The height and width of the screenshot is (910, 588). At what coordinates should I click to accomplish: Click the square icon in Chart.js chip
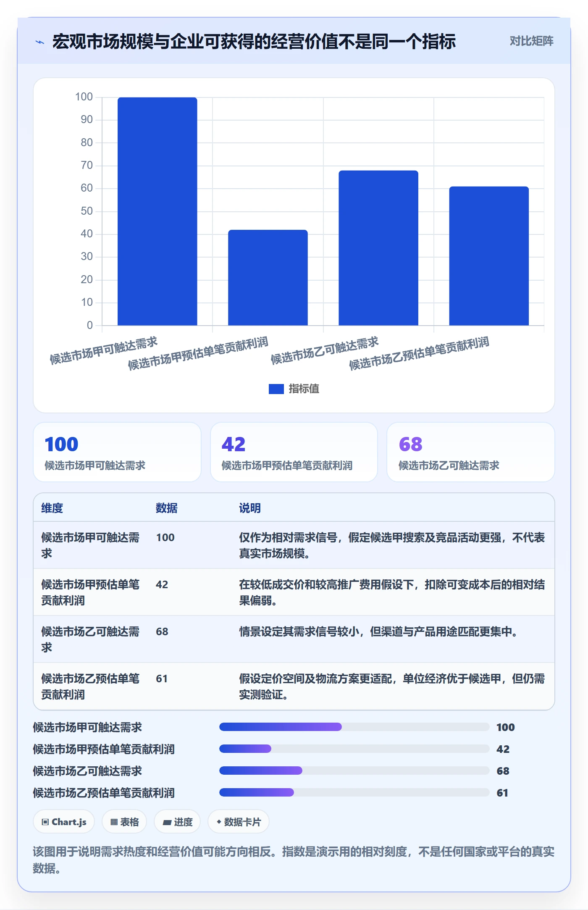(45, 822)
